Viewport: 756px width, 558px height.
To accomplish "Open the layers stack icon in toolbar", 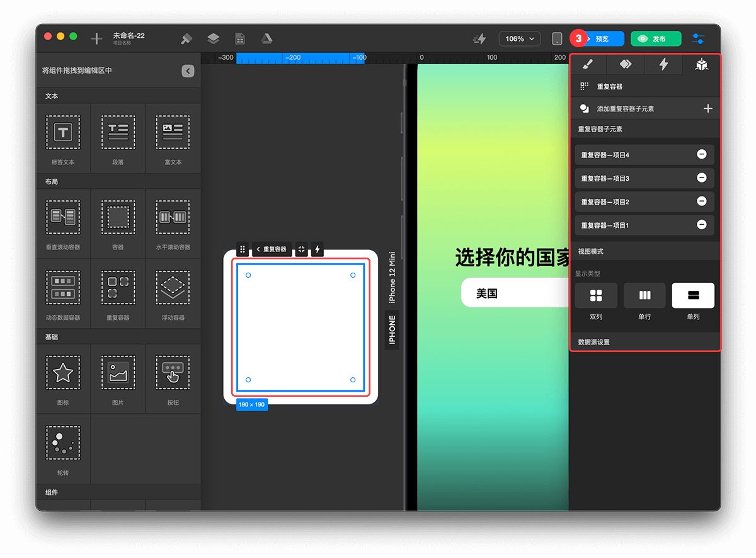I will pos(214,39).
